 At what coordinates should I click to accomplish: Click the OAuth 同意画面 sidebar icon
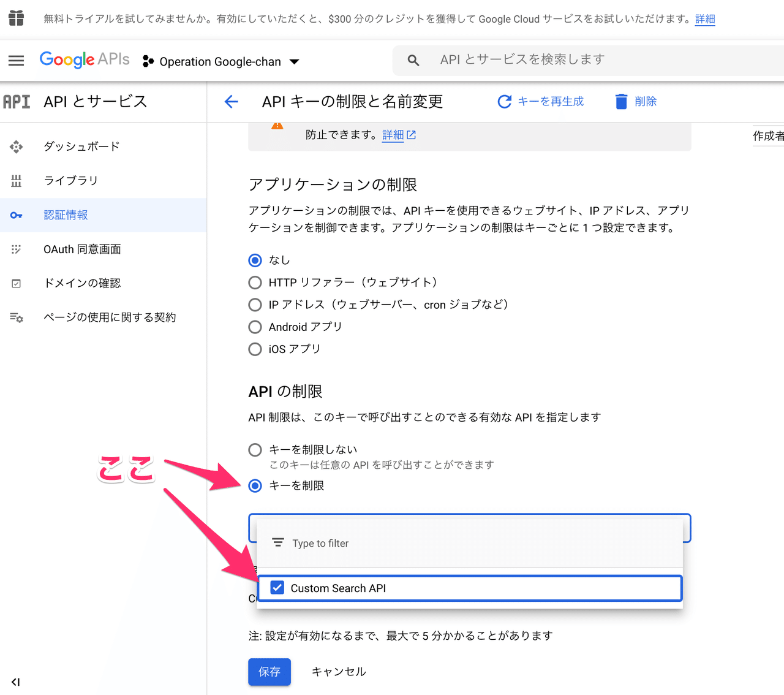coord(17,249)
